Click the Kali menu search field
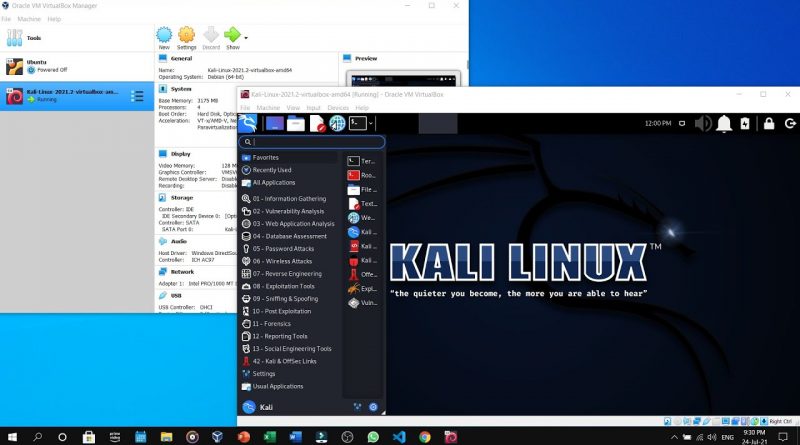The image size is (800, 445). click(x=312, y=142)
